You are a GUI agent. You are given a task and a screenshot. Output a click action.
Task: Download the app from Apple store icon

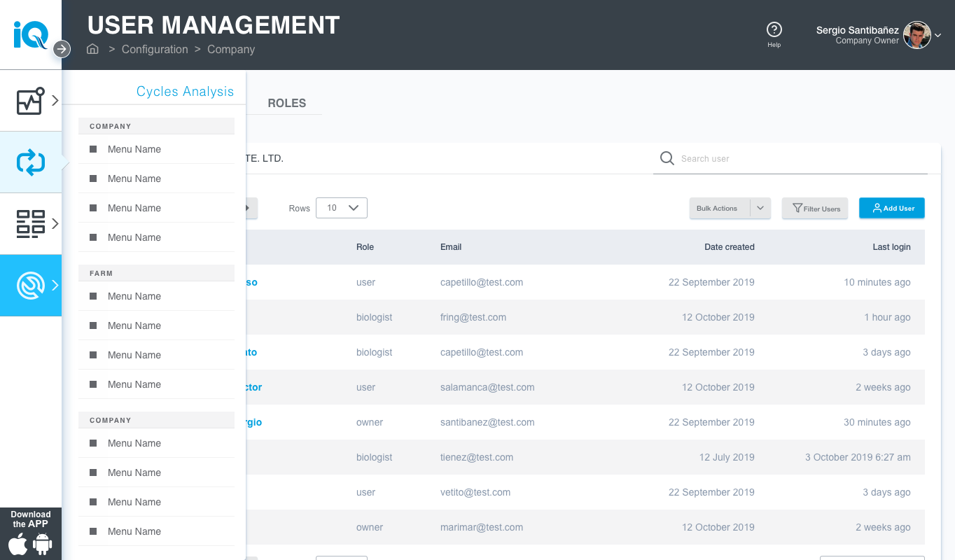coord(18,545)
